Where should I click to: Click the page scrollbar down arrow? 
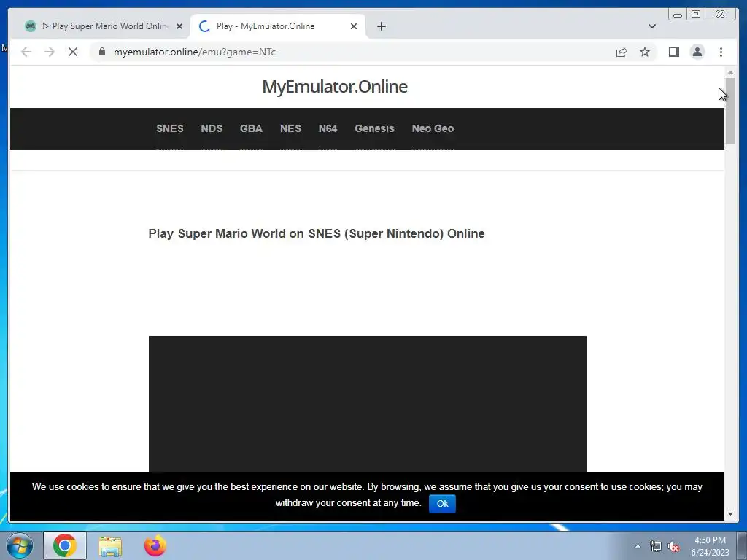pyautogui.click(x=730, y=514)
